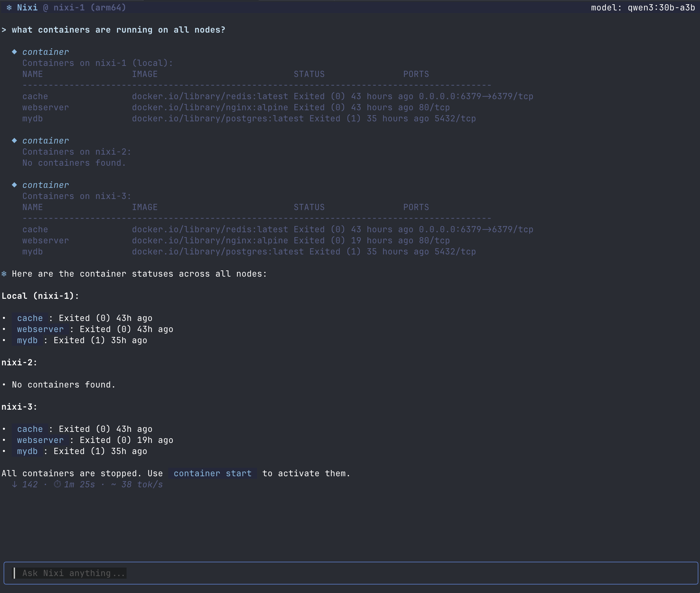
Task: Click NAME header in nixi-3 table
Action: coord(33,207)
